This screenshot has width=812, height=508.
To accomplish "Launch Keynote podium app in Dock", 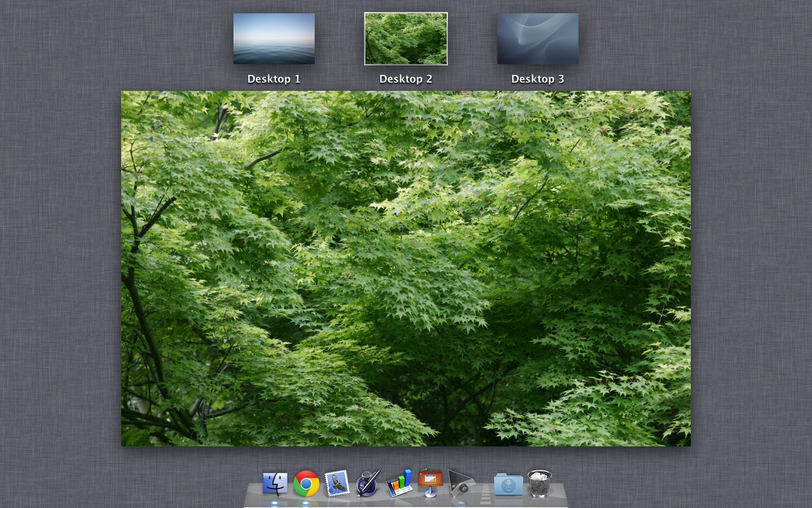I will click(x=430, y=483).
